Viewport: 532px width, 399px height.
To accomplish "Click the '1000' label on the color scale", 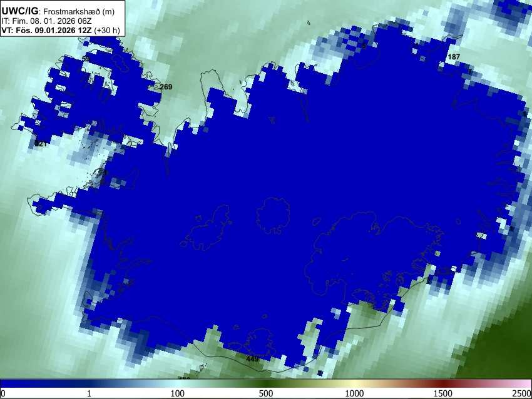I will (354, 393).
